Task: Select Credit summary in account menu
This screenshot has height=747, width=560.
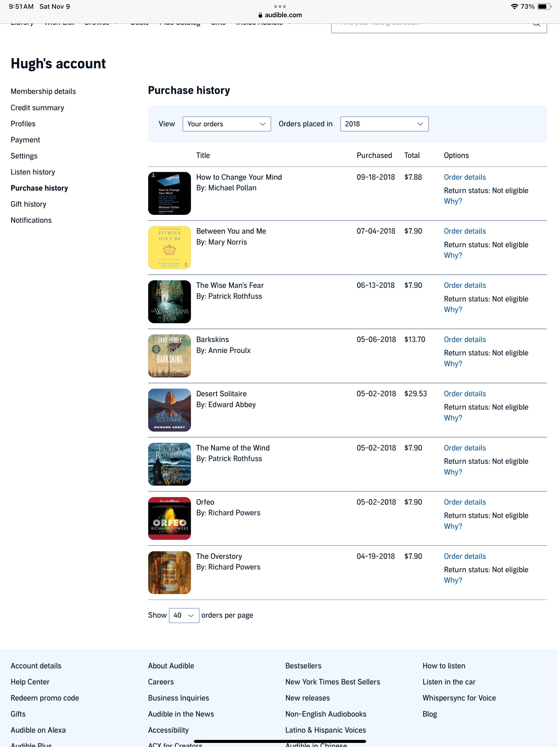Action: point(37,107)
